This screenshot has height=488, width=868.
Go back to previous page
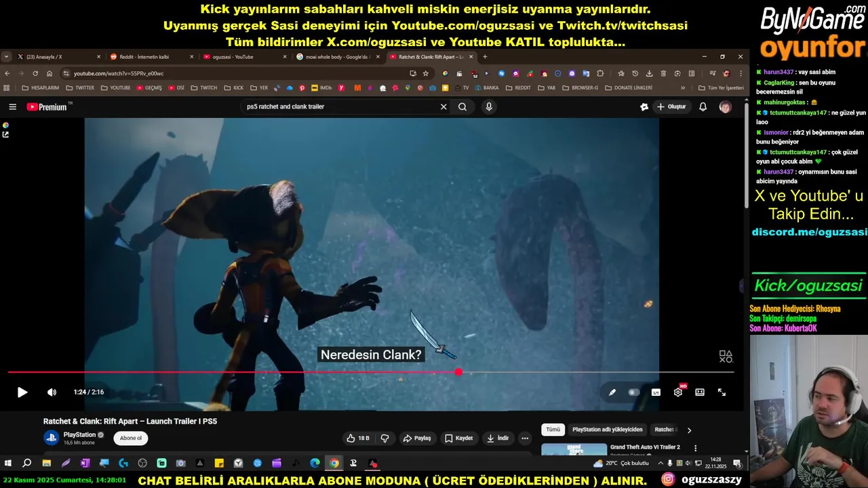(x=7, y=73)
